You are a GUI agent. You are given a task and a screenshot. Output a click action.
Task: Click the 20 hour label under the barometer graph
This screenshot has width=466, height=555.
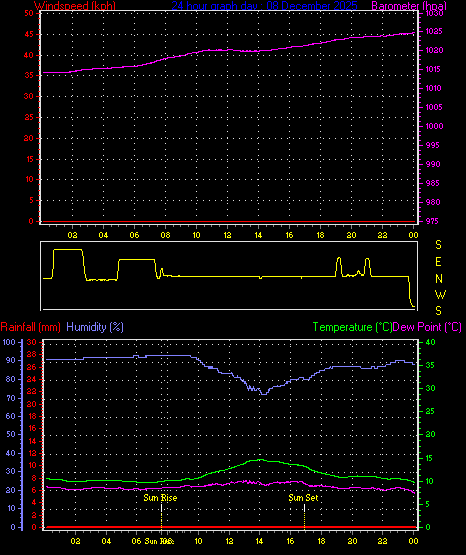pyautogui.click(x=351, y=235)
